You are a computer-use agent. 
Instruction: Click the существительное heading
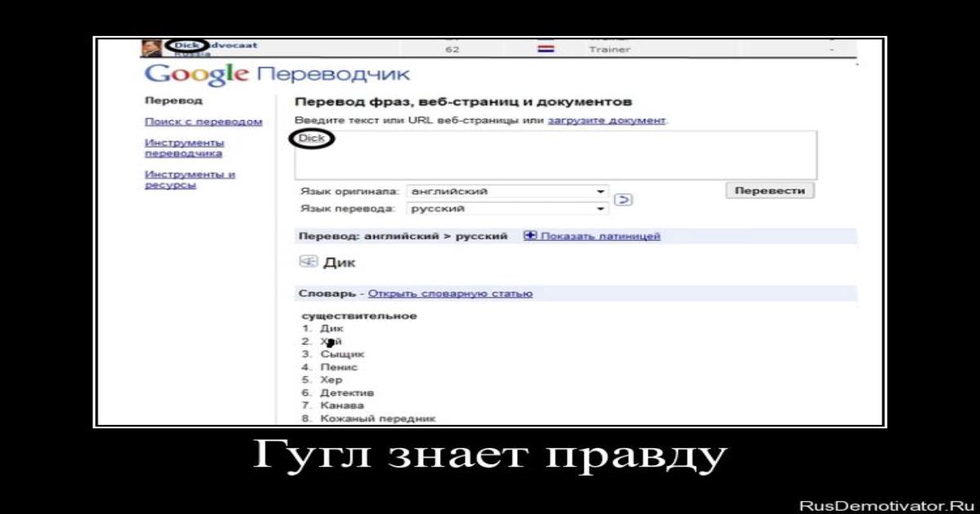pyautogui.click(x=359, y=316)
